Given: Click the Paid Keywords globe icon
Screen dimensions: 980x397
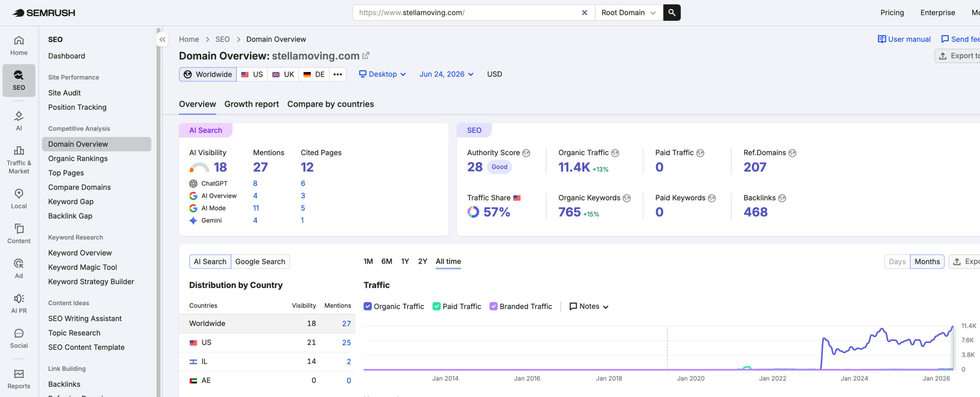Looking at the screenshot, I should click(712, 198).
